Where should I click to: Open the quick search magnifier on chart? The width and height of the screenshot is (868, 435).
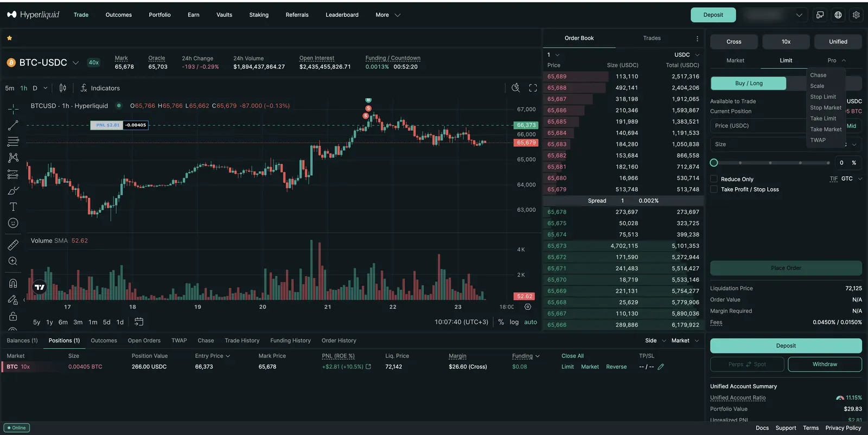(x=516, y=88)
